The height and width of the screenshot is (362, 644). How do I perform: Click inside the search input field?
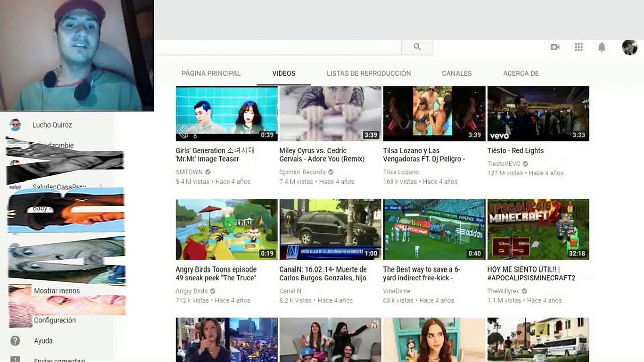click(278, 47)
